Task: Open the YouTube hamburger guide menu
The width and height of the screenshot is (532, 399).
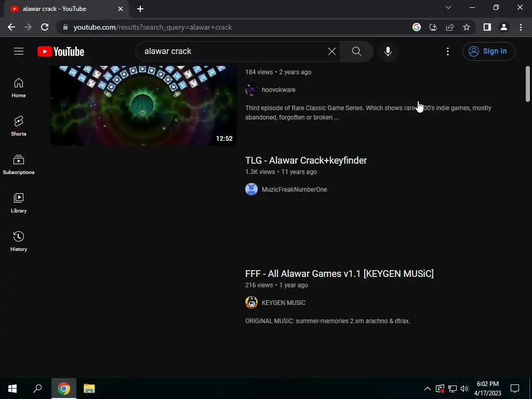Action: (19, 51)
